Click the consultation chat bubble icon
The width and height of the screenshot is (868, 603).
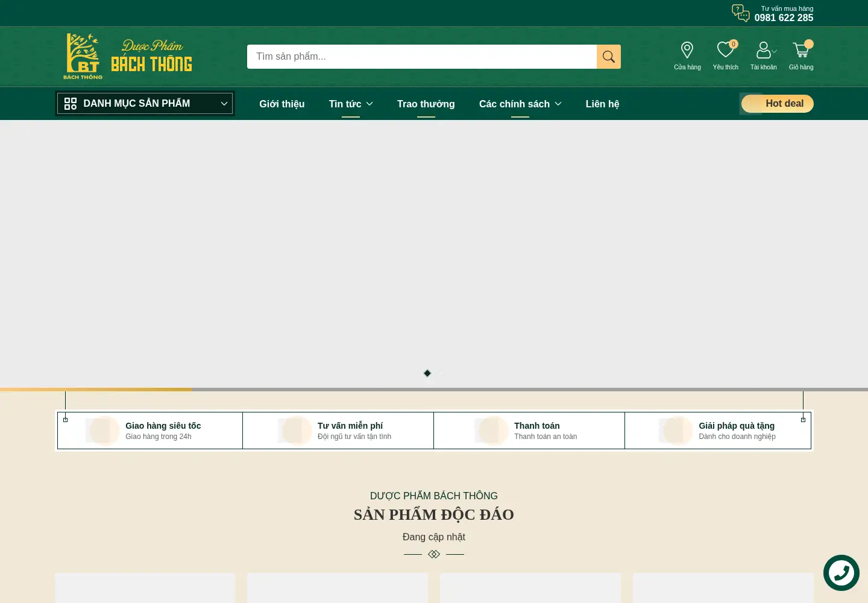coord(741,13)
